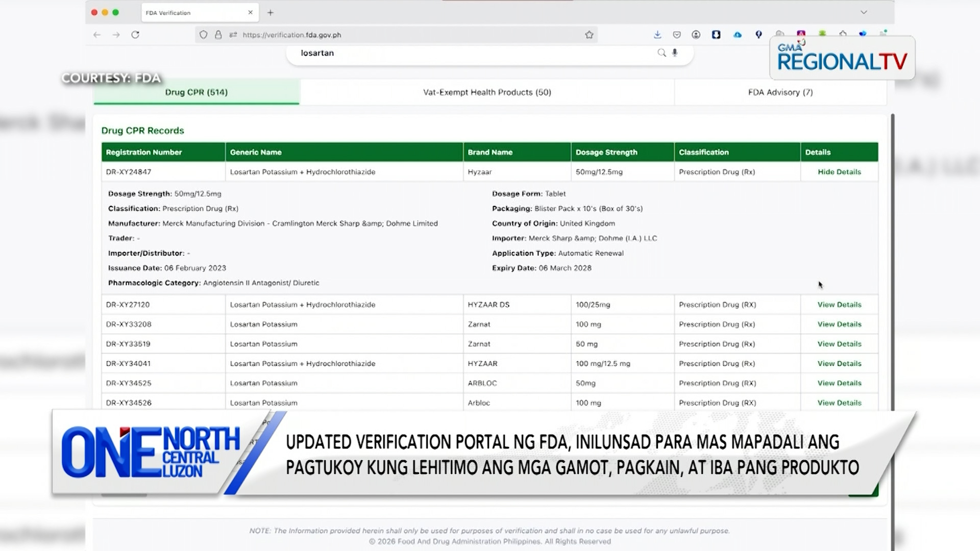Open the tracking protection shield icon
This screenshot has width=980, height=551.
click(204, 35)
